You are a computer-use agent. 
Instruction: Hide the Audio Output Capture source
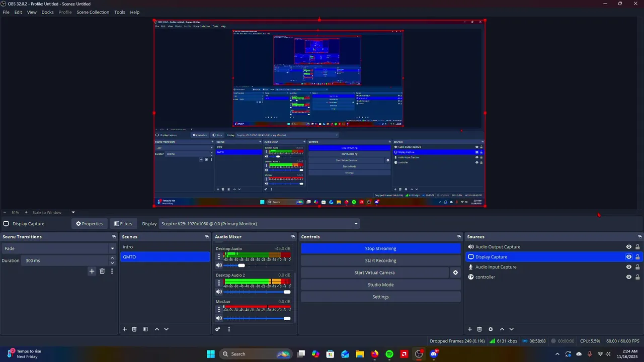(x=629, y=247)
